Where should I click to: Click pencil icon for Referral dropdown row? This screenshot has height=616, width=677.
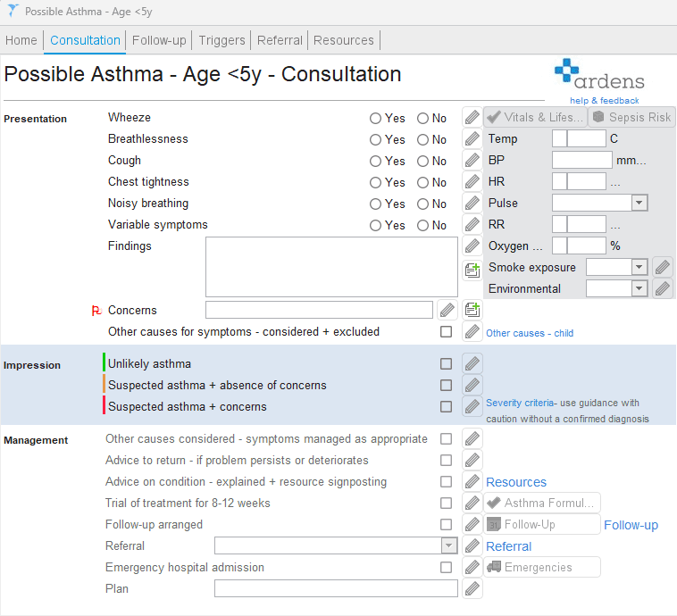472,545
